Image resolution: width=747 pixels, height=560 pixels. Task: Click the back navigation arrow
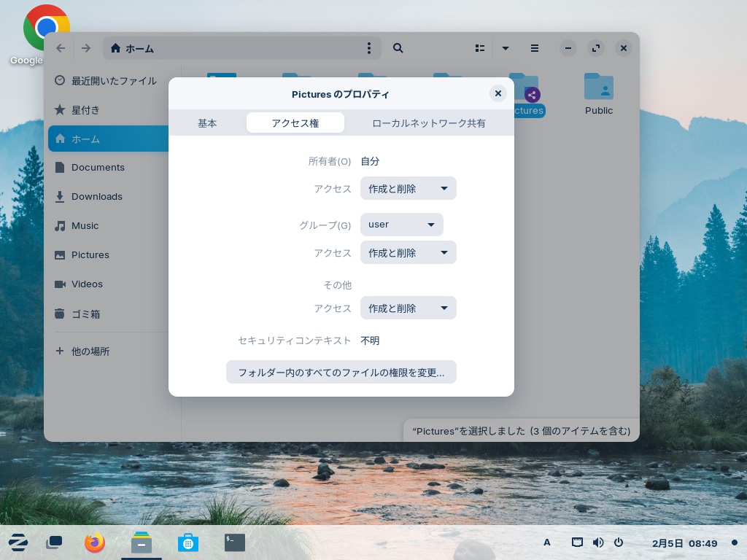(61, 48)
